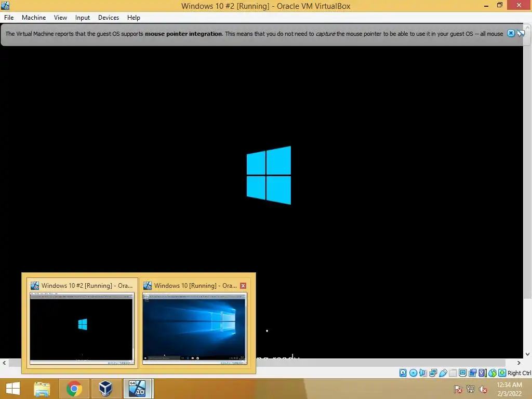Click the mouse integration status icon

[x=493, y=373]
